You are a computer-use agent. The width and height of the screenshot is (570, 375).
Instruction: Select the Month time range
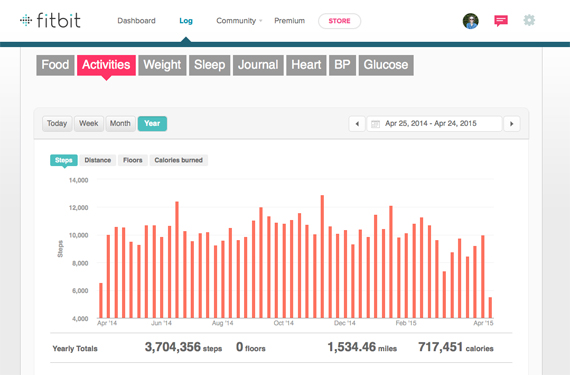click(120, 124)
